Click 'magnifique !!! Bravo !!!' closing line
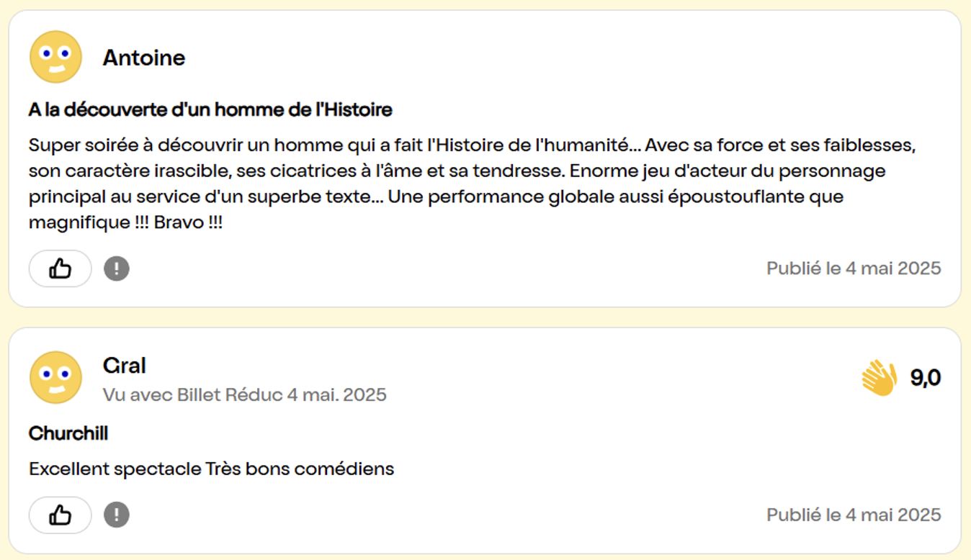This screenshot has width=971, height=560. tap(125, 223)
